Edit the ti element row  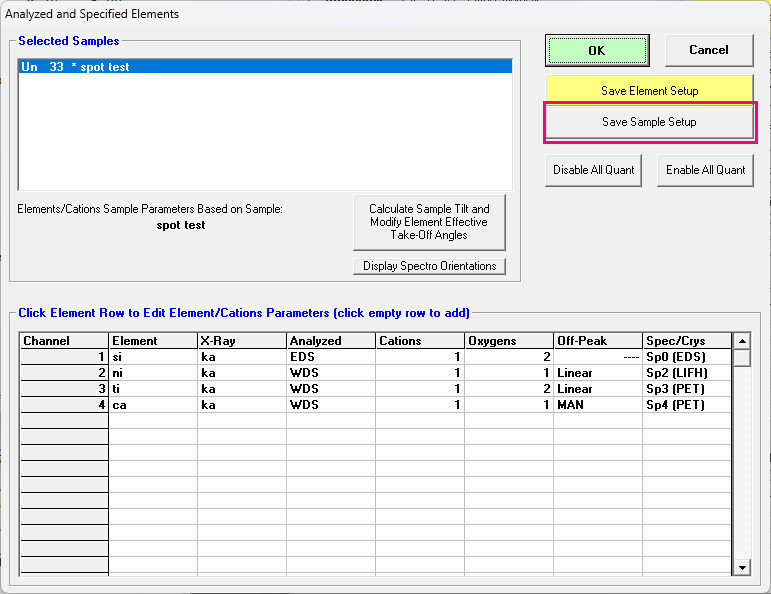152,389
